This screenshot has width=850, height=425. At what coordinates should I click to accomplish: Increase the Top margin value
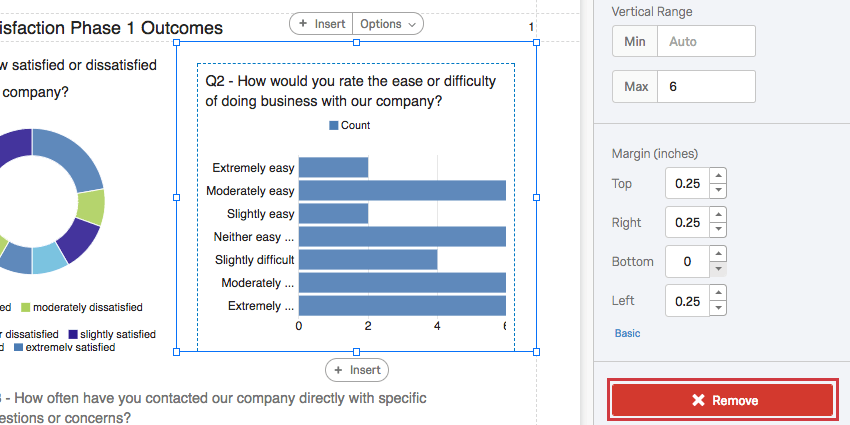pyautogui.click(x=718, y=177)
